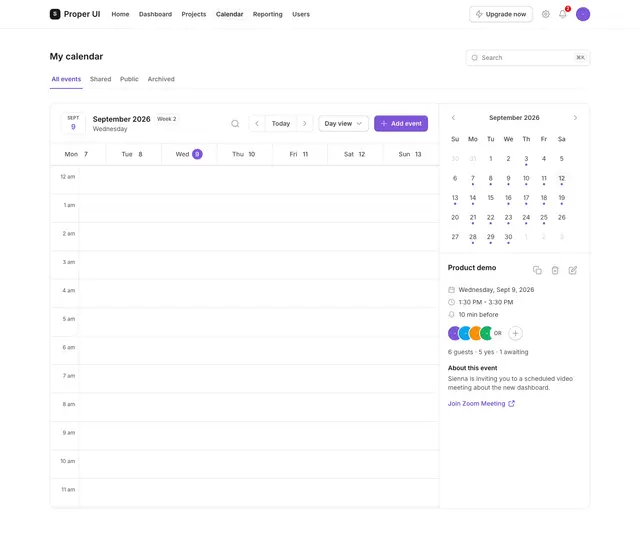
Task: Click the orange guest avatar
Action: (475, 333)
